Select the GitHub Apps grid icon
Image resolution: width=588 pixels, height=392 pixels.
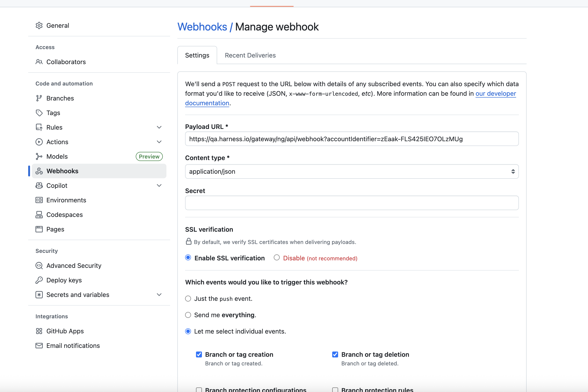[39, 331]
